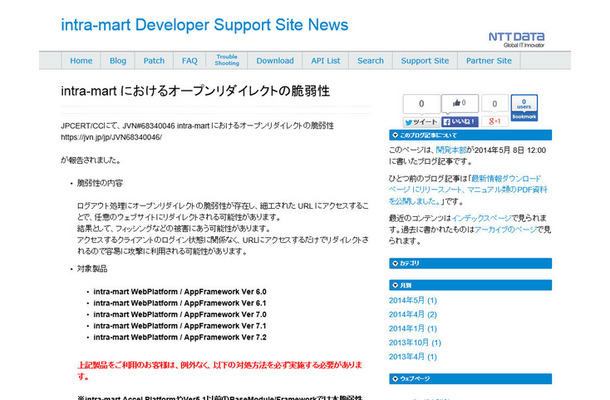
Task: Click the https://jvn.jp/jp/JVN68340046/ URL text
Action: coord(111,137)
